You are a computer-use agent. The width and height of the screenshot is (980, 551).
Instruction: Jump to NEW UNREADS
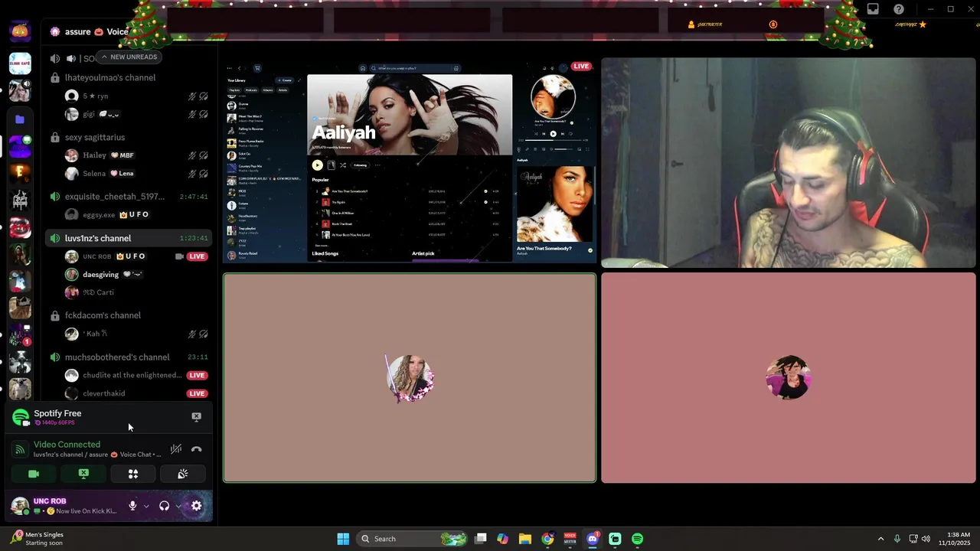129,57
